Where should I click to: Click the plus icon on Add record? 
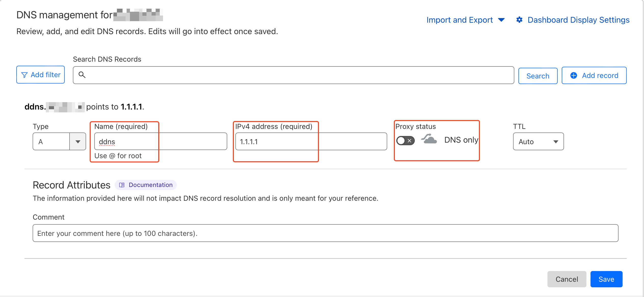[574, 75]
